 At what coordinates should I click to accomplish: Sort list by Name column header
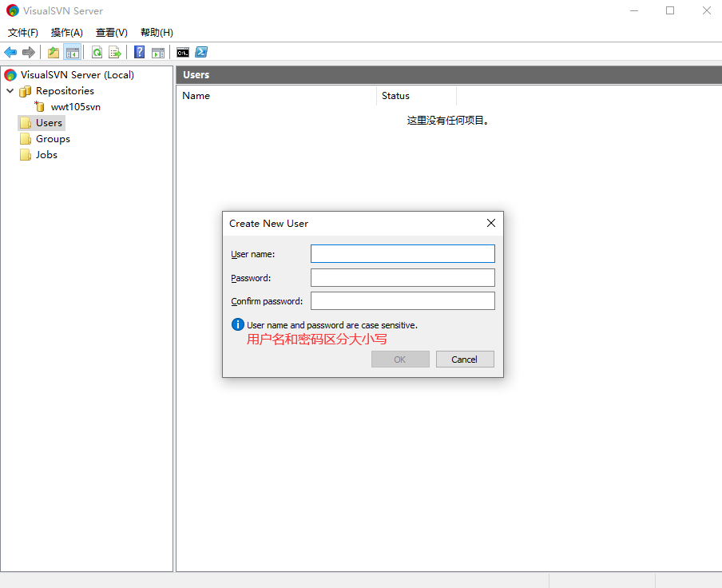pos(276,96)
